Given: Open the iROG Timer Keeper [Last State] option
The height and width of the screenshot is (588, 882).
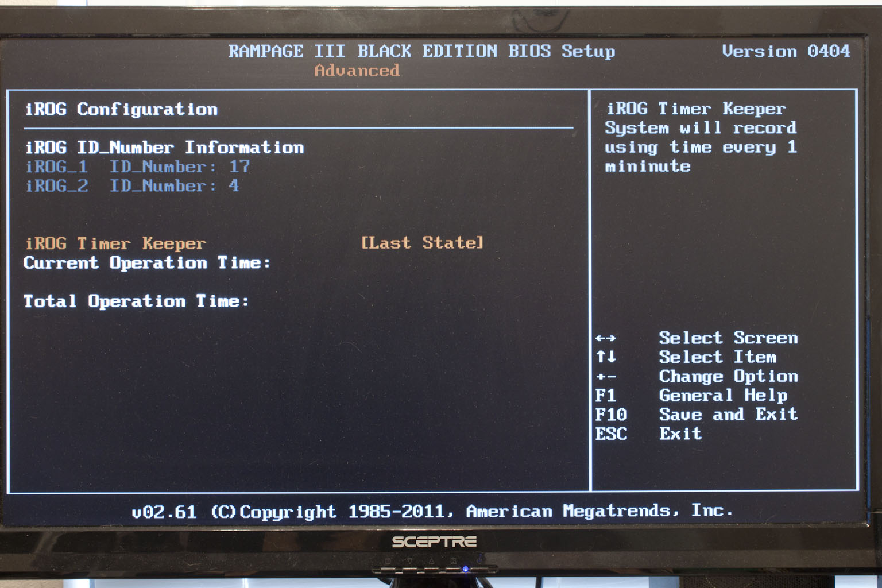Looking at the screenshot, I should (x=423, y=243).
